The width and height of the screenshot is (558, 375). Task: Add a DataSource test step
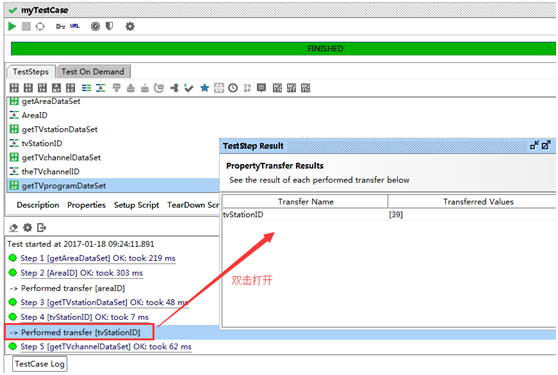pyautogui.click(x=116, y=88)
